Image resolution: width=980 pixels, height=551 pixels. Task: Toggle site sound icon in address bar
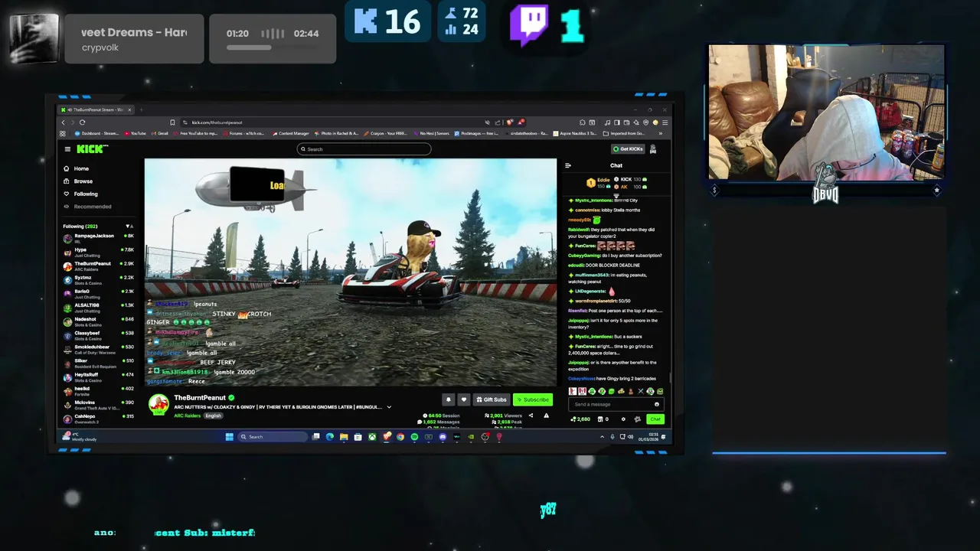[487, 122]
